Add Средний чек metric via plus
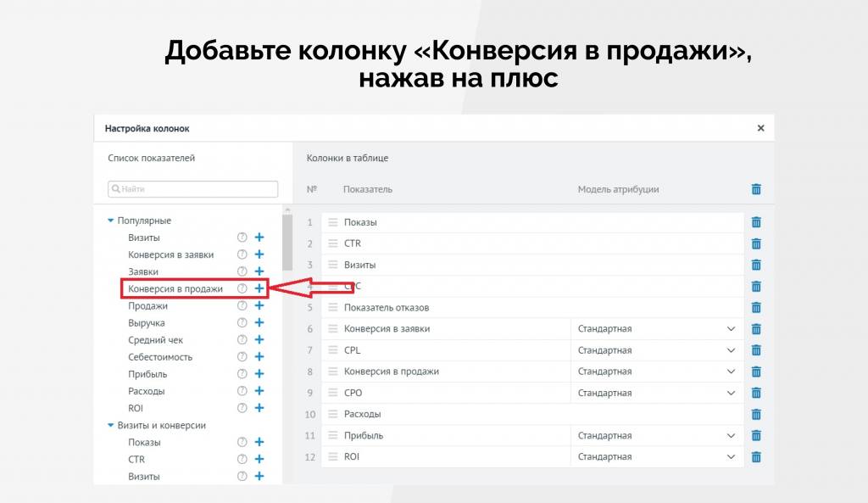 [x=259, y=340]
